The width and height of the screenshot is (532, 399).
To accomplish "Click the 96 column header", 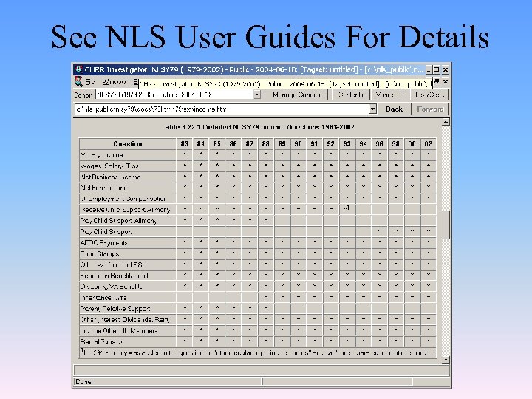I will click(x=379, y=144).
